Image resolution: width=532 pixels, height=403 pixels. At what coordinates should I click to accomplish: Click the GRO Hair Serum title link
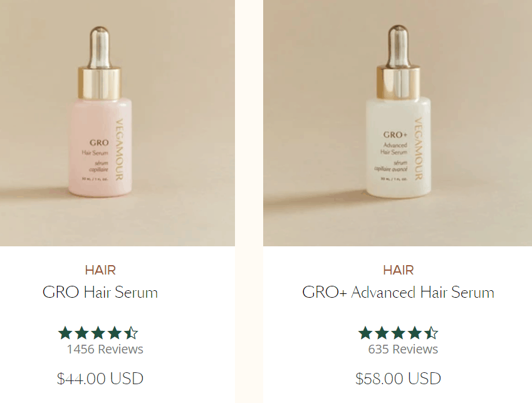coord(100,292)
